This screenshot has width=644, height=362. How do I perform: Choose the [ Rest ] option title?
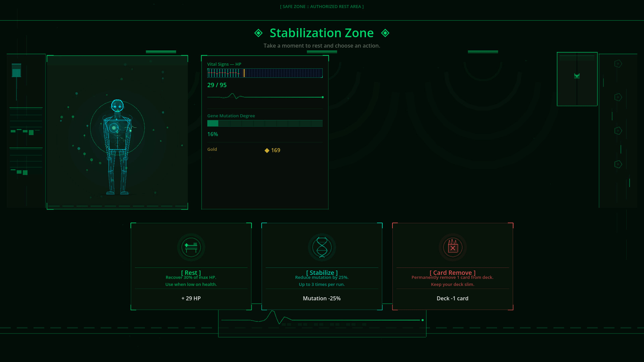click(191, 273)
